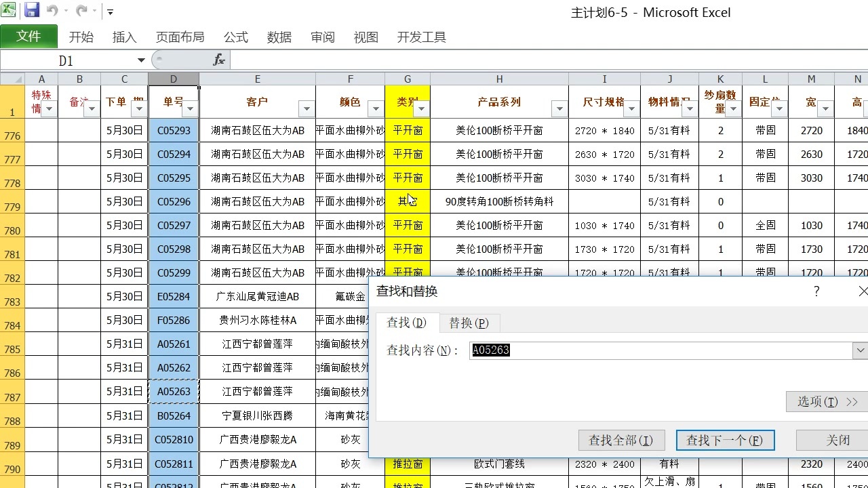Click cell with order number C052810
868x488 pixels.
tap(174, 439)
